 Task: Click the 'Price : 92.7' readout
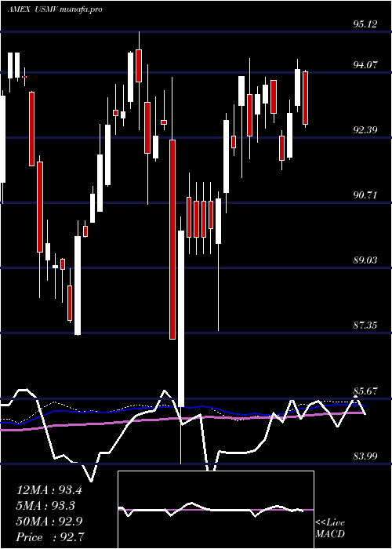[49, 537]
